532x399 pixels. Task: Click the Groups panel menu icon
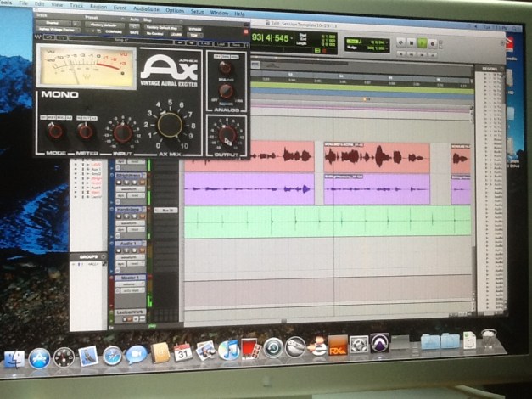coord(104,256)
